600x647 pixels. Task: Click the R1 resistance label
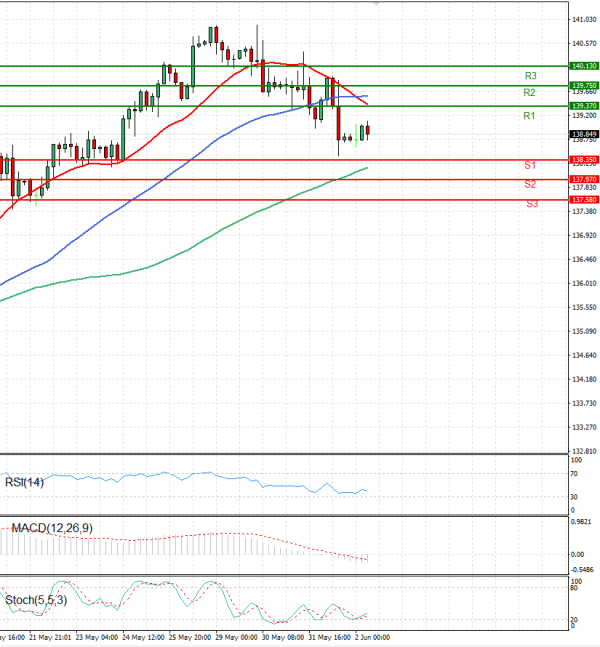(529, 116)
